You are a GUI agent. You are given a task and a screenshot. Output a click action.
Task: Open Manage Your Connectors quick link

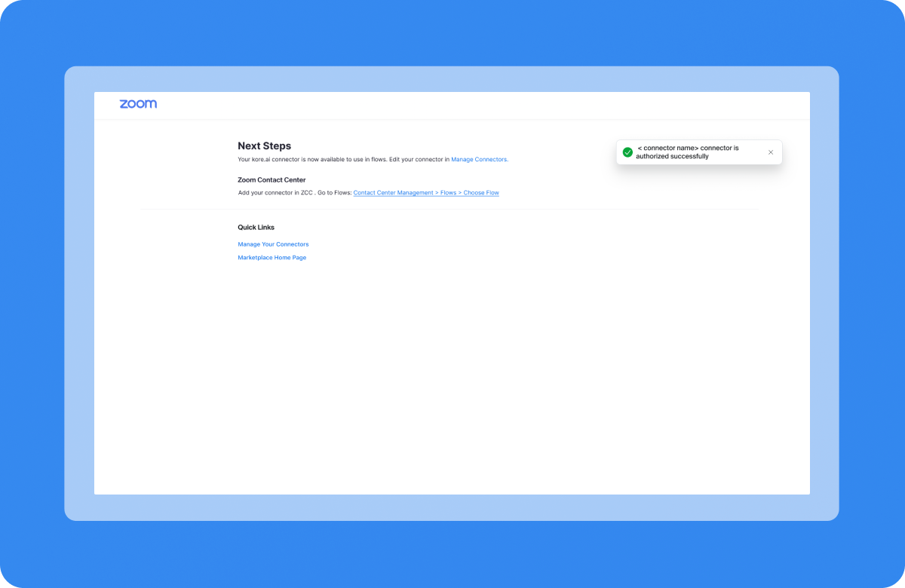(x=273, y=244)
